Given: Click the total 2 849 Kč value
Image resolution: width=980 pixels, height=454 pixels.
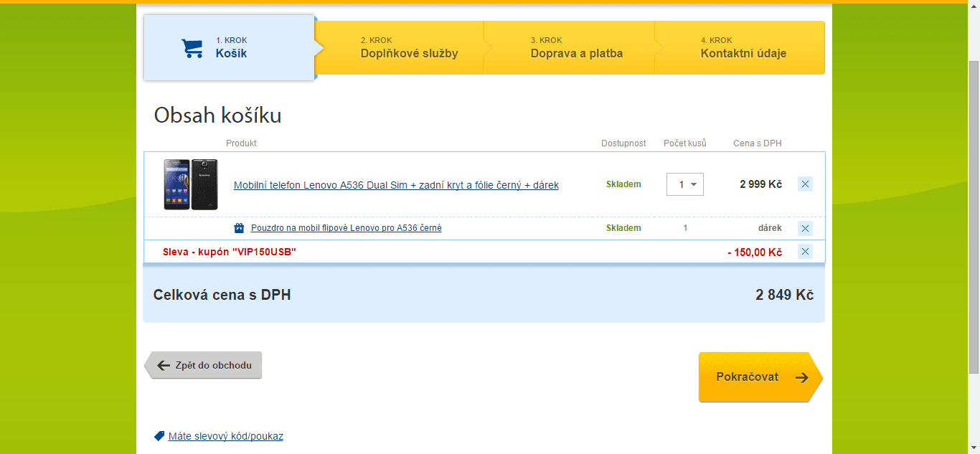Looking at the screenshot, I should click(784, 295).
